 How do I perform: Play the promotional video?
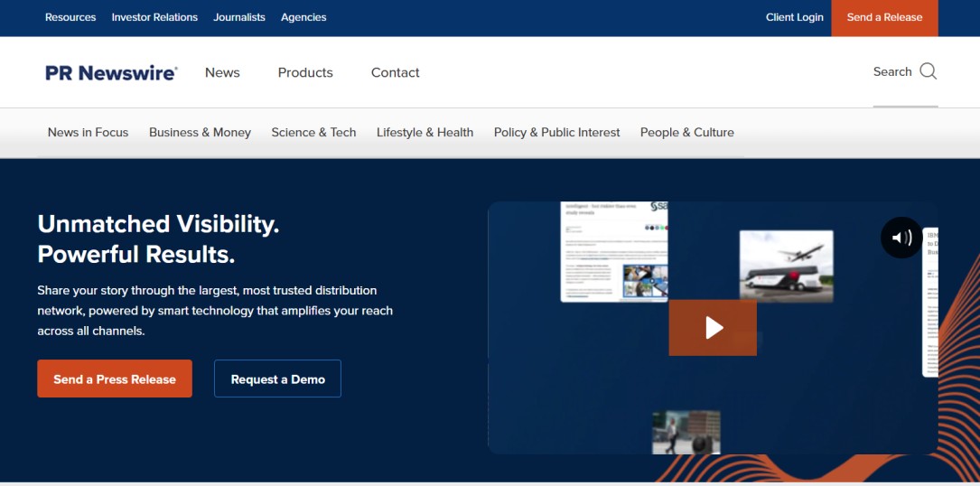pyautogui.click(x=713, y=328)
